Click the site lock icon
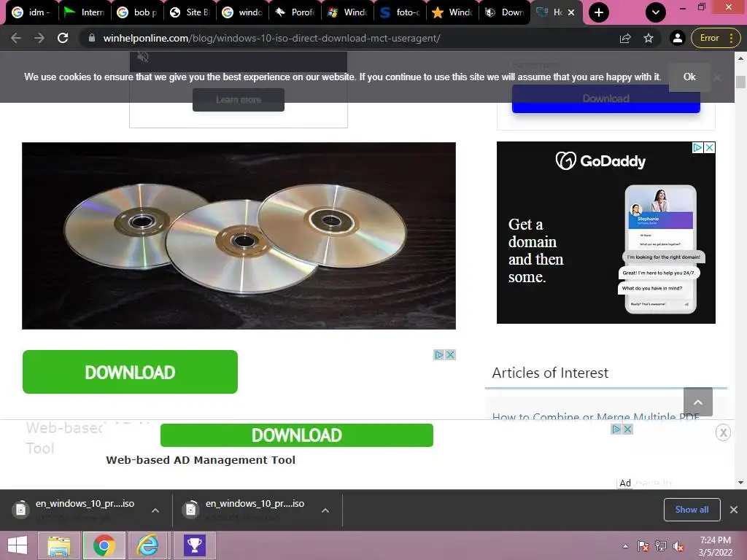 tap(92, 38)
